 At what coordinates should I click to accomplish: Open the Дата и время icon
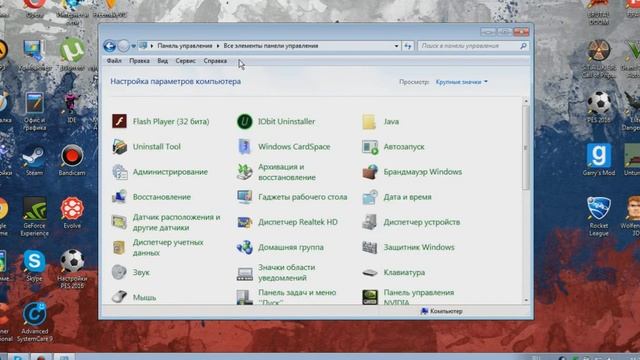click(x=369, y=197)
